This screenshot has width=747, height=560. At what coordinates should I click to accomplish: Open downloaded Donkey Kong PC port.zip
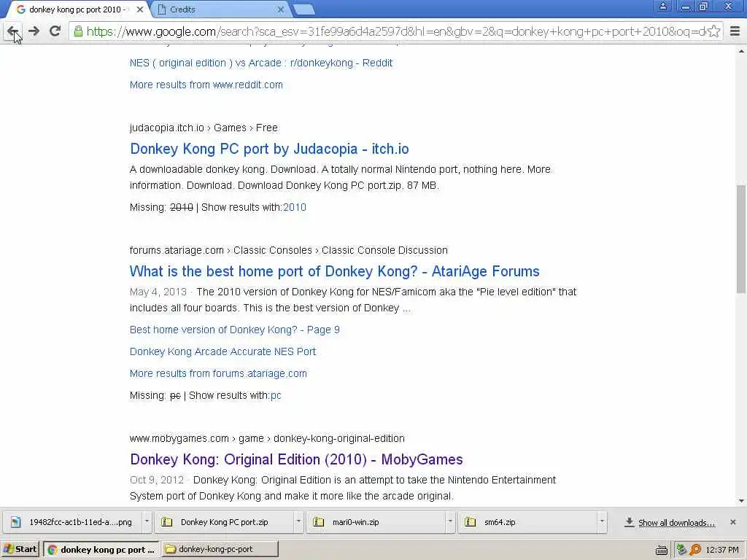tap(225, 522)
